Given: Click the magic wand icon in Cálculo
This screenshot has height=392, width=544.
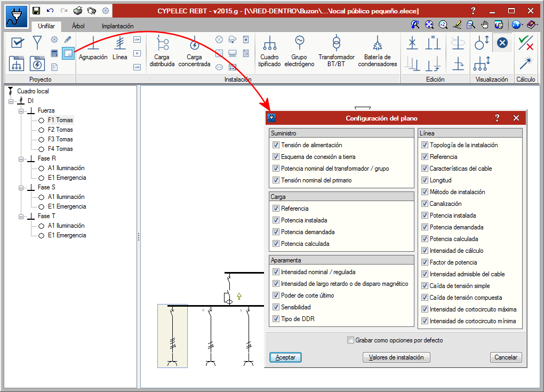Looking at the screenshot, I should tap(526, 63).
